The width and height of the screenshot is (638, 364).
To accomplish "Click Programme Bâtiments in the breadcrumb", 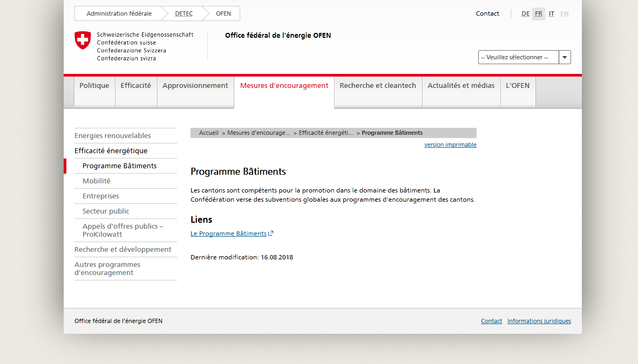I will tap(392, 133).
